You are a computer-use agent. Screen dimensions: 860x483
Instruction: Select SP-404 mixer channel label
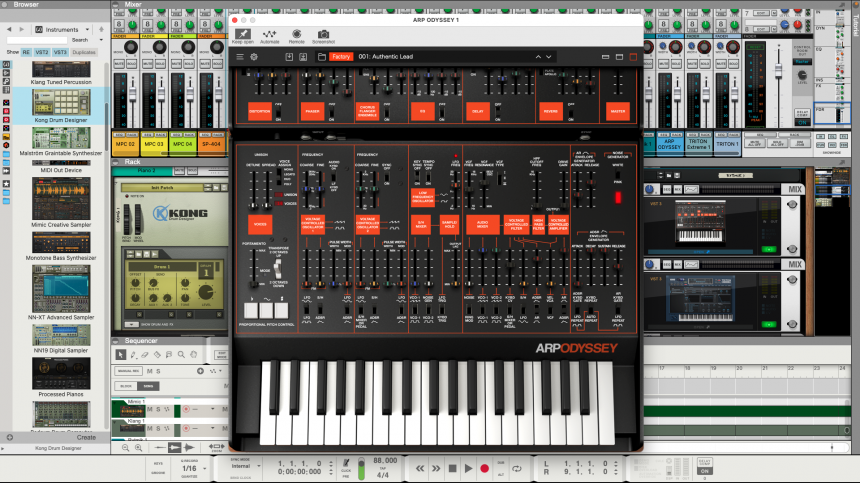point(211,144)
